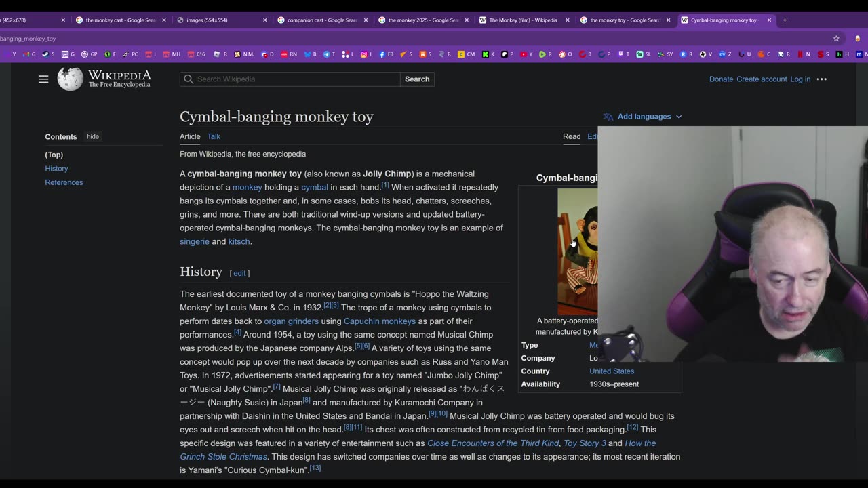Click the United States country link

612,371
